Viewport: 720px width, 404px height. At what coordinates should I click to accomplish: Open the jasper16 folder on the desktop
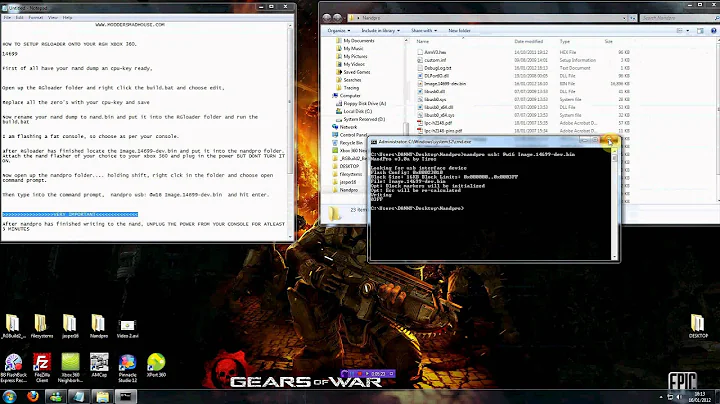70,326
